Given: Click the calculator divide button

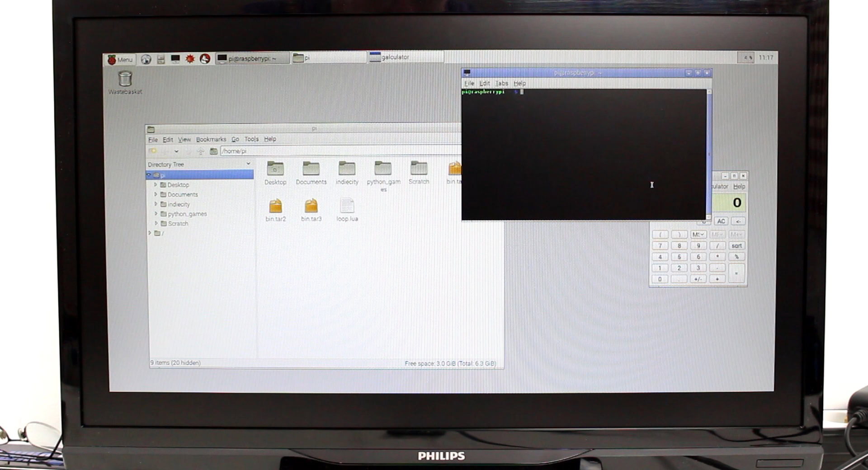Looking at the screenshot, I should point(717,246).
